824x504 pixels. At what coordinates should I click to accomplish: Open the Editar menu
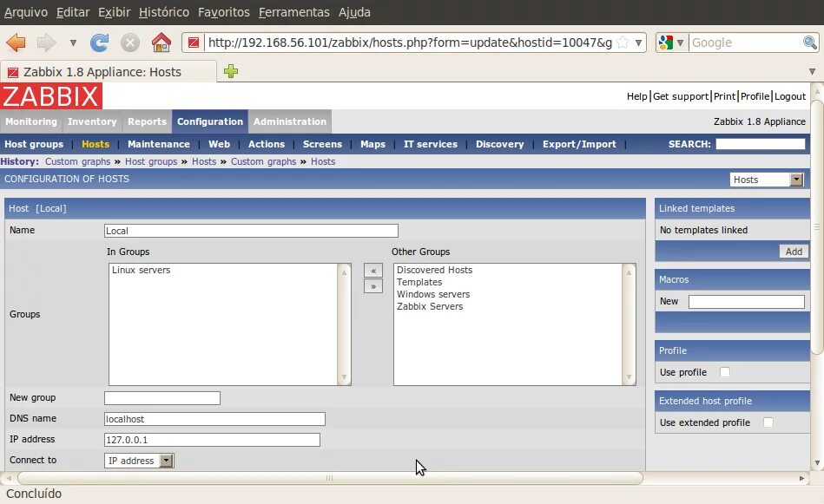(73, 12)
